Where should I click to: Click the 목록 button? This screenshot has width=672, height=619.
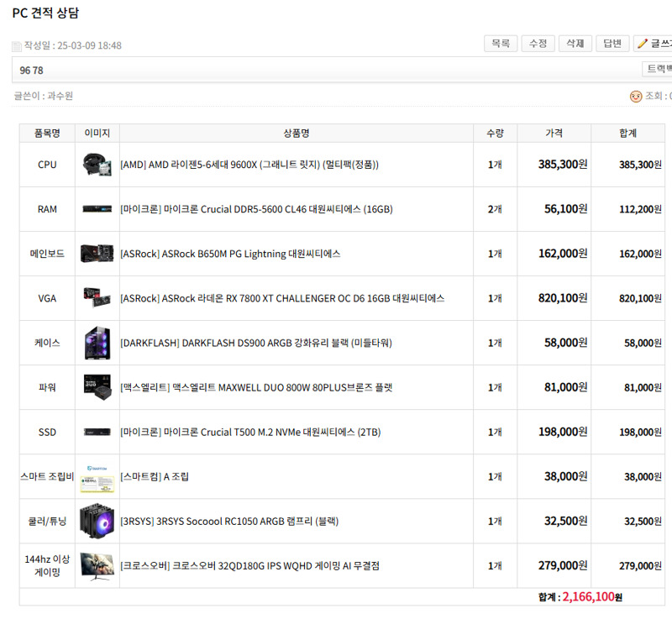click(501, 44)
